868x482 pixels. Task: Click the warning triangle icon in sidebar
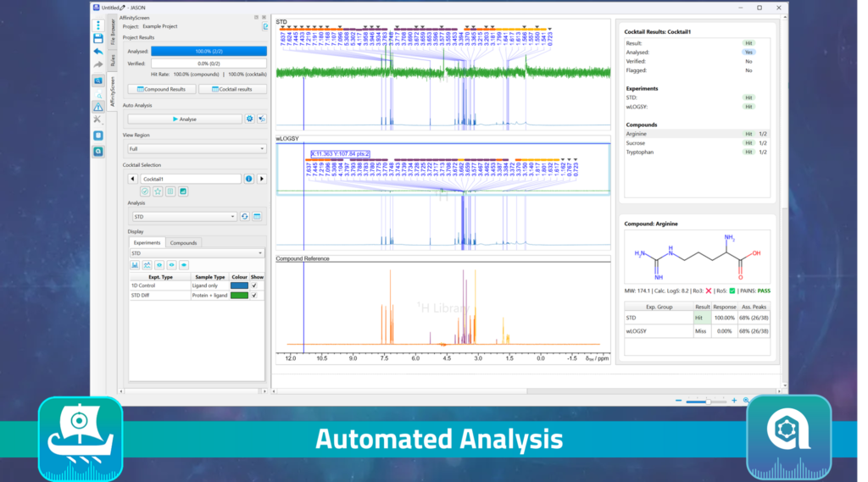pos(98,107)
